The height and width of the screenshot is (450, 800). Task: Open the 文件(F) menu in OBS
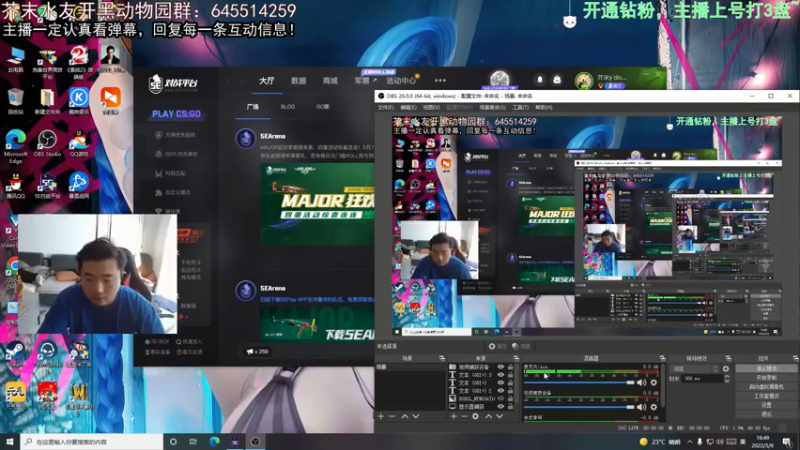pyautogui.click(x=386, y=108)
